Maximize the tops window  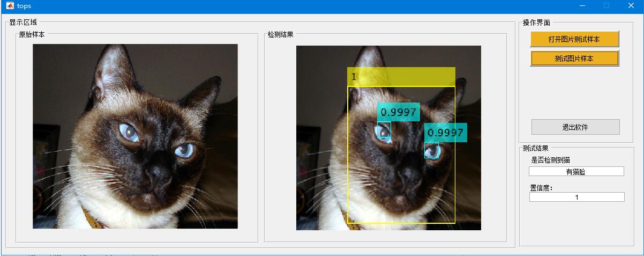(x=606, y=6)
